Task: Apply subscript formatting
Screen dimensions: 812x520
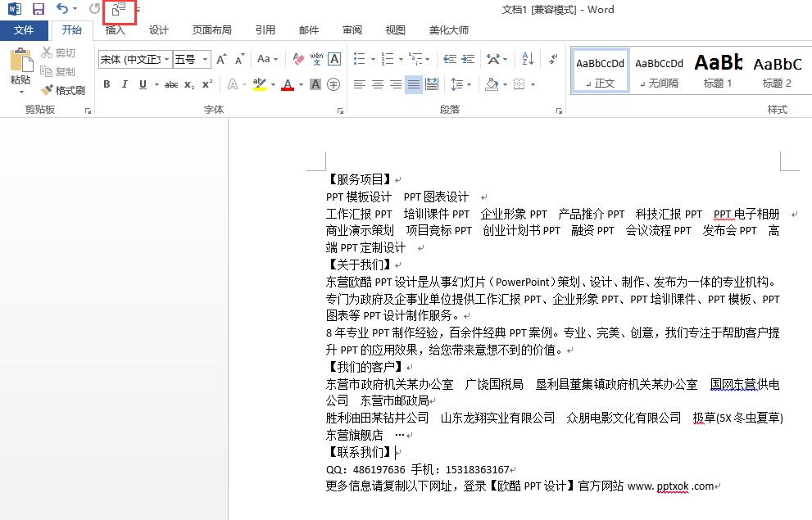Action: click(189, 84)
